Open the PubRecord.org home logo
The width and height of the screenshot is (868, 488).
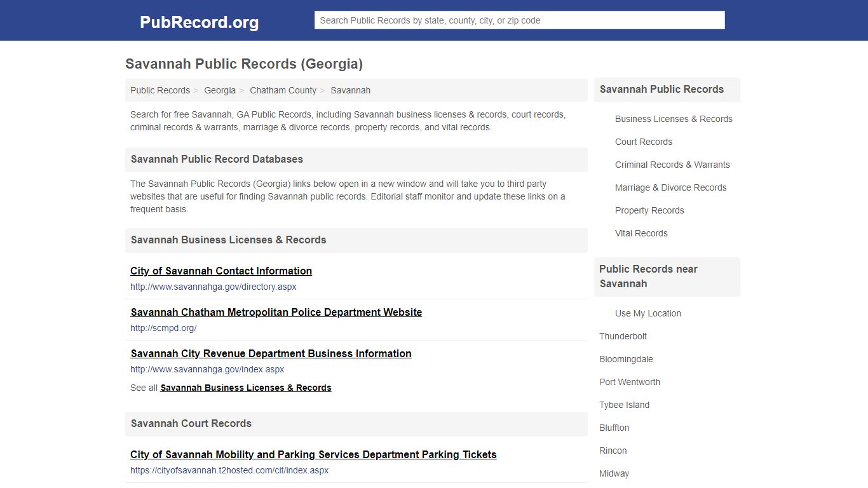click(199, 22)
